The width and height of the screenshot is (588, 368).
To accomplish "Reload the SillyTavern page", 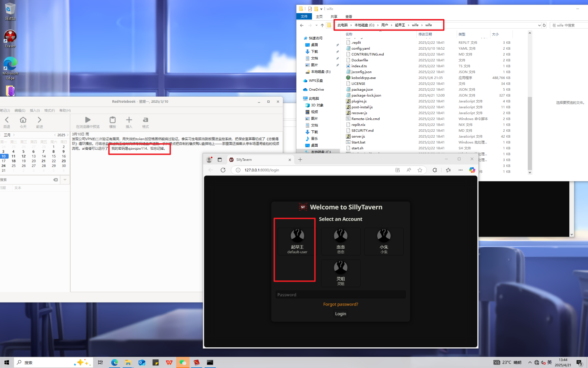I will (x=223, y=170).
